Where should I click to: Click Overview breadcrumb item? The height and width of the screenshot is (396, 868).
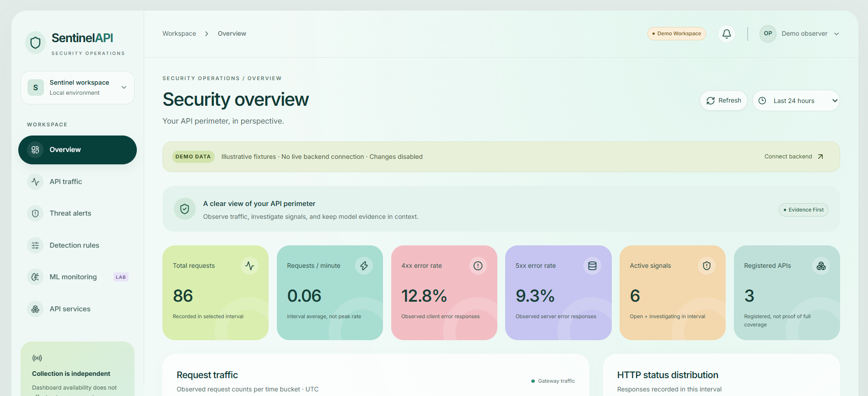pos(232,34)
